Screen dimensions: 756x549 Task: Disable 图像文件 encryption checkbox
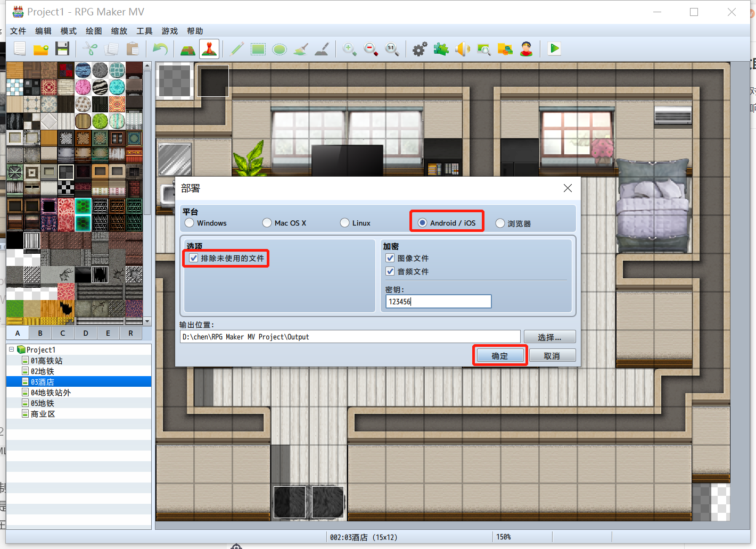pyautogui.click(x=390, y=258)
